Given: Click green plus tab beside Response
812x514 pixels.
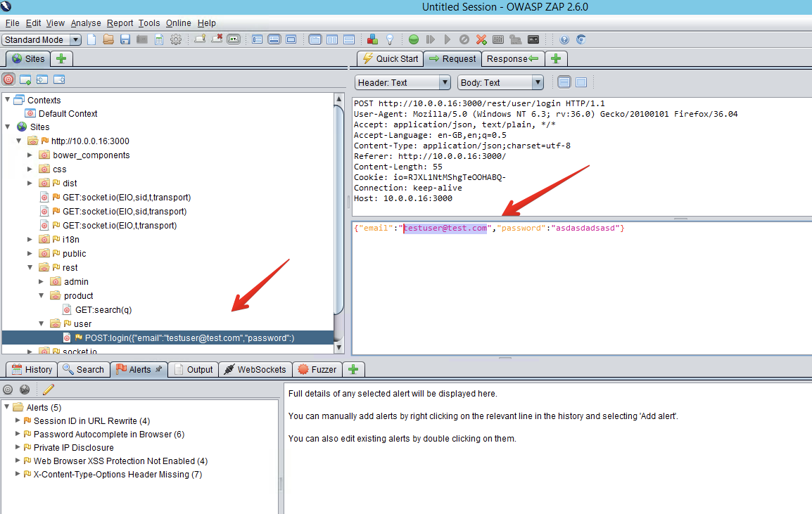Looking at the screenshot, I should (556, 58).
